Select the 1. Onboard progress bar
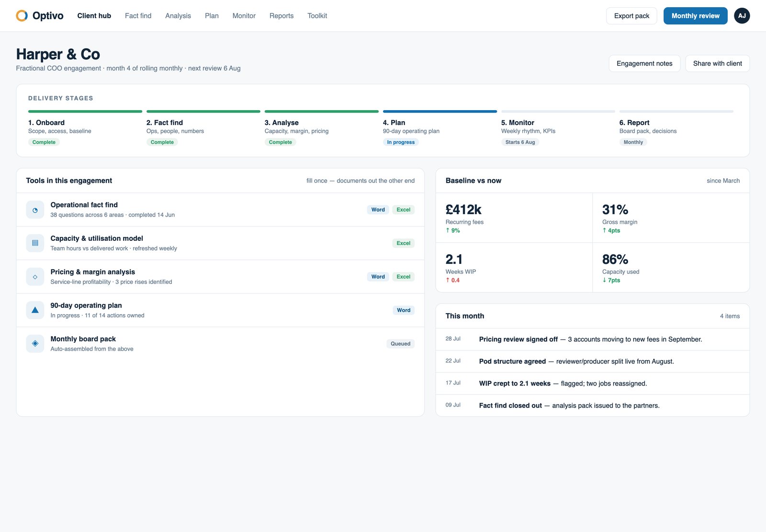This screenshot has height=532, width=766. [85, 112]
